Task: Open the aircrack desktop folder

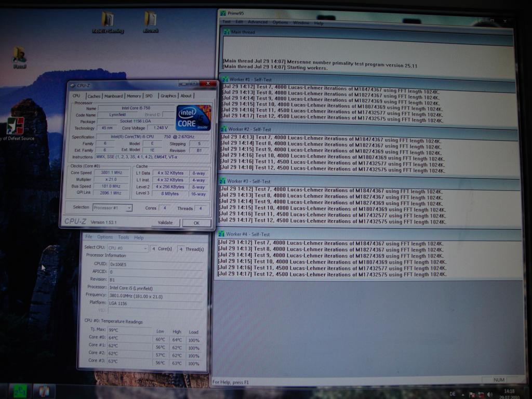Action: coord(150,22)
